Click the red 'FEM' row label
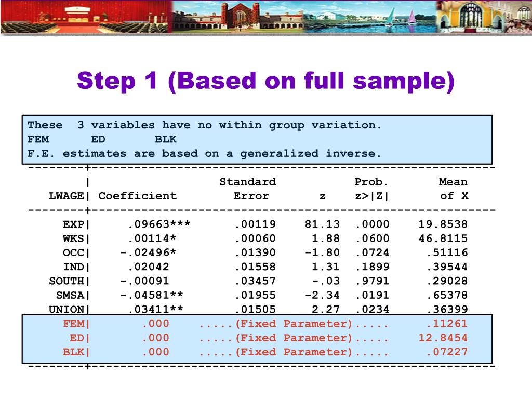Image resolution: width=532 pixels, height=399 pixels. 73,324
